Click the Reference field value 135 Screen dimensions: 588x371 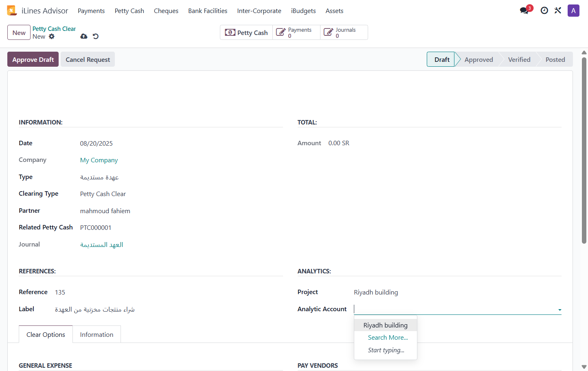click(x=60, y=292)
